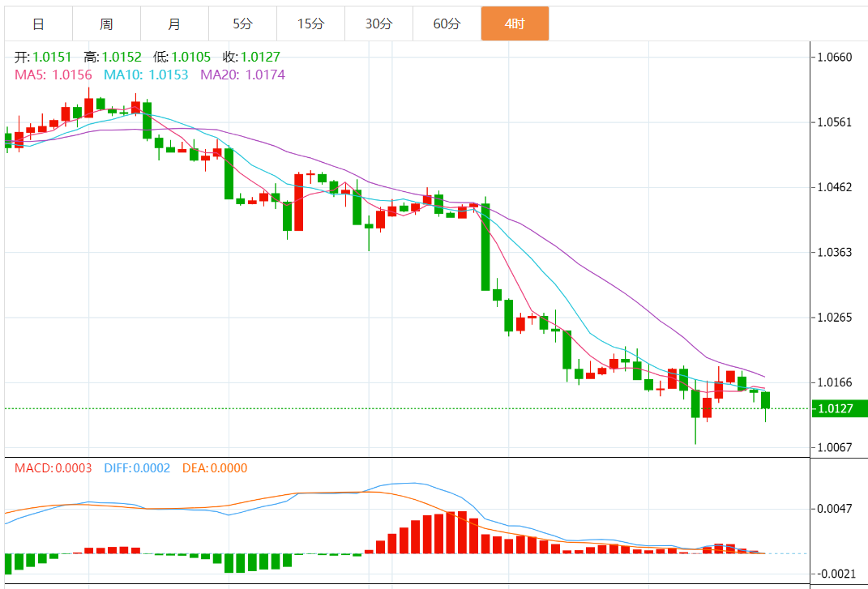Image resolution: width=868 pixels, height=589 pixels.
Task: Click the tallest red MACD histogram bar
Action: [x=463, y=532]
